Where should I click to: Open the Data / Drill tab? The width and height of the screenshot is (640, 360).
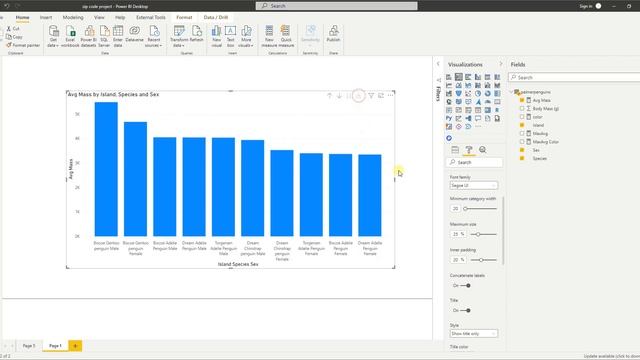coord(216,18)
